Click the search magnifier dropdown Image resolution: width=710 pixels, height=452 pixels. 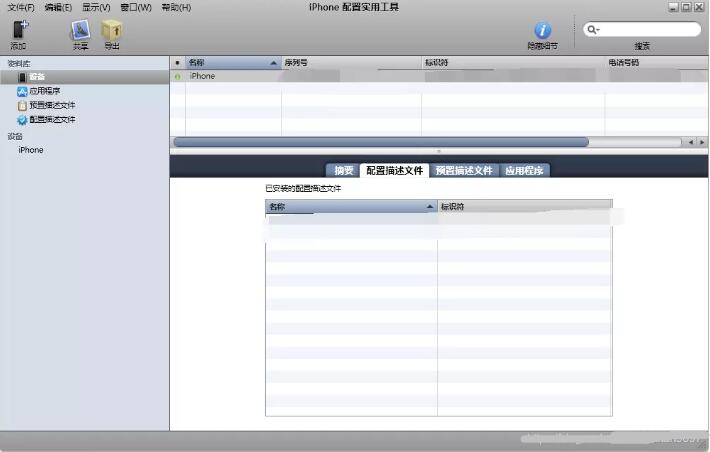point(593,30)
